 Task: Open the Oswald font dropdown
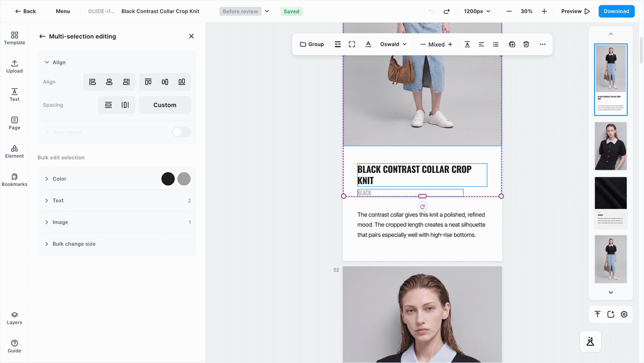tap(393, 45)
